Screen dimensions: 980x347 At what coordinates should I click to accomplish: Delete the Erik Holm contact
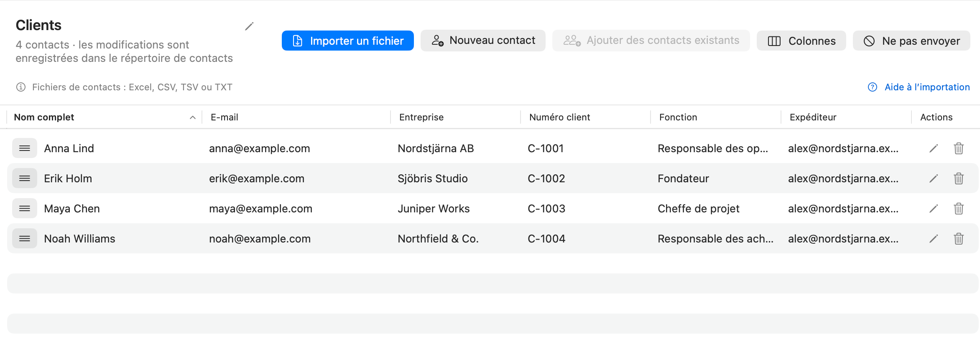959,179
